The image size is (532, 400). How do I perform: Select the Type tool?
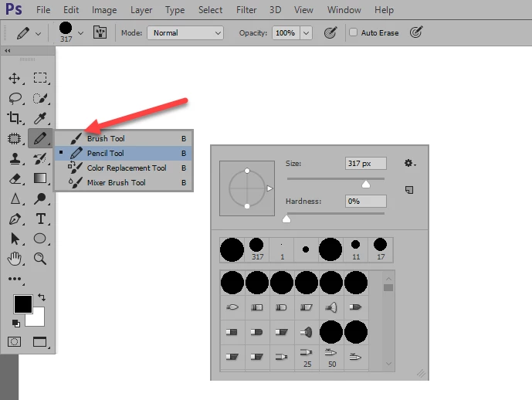tap(41, 219)
